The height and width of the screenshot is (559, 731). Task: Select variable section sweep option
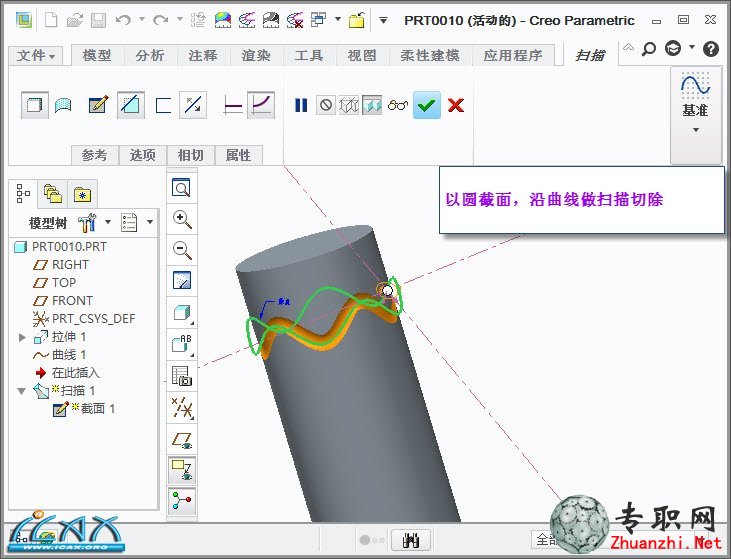click(261, 105)
